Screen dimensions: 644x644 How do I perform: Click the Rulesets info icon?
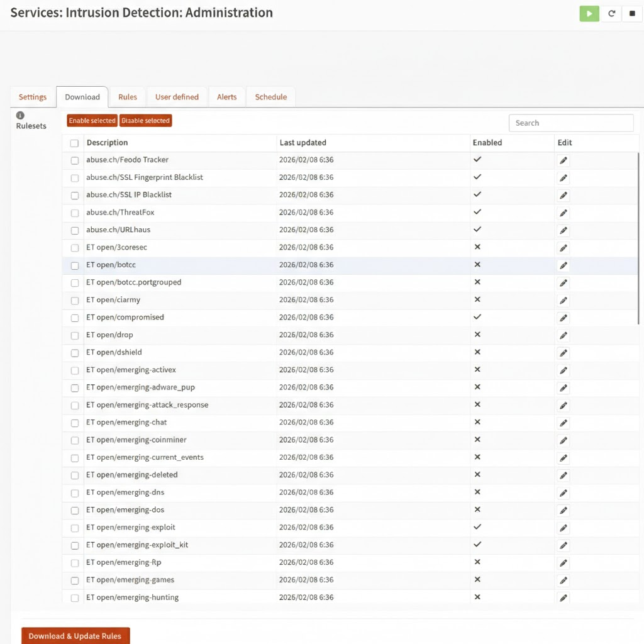[20, 115]
